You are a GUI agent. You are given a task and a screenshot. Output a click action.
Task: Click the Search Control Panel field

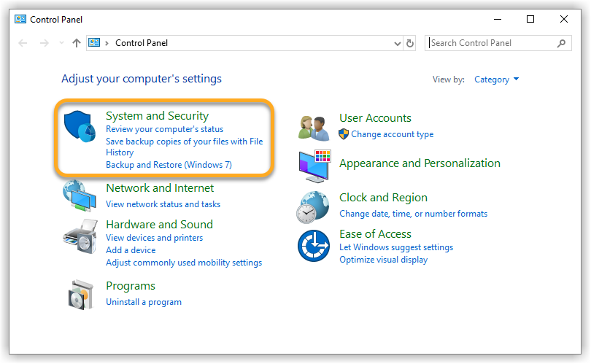[492, 43]
